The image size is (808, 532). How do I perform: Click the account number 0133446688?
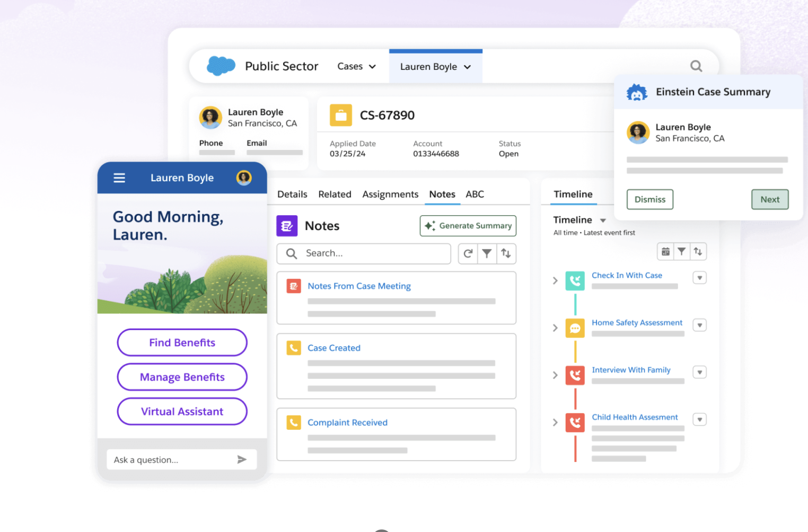pyautogui.click(x=436, y=154)
